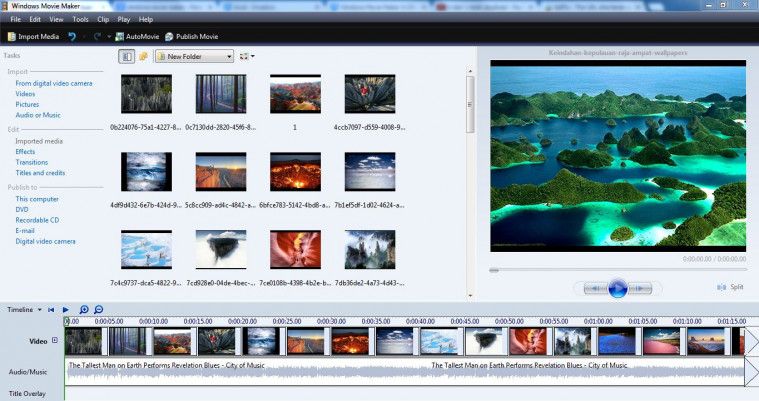Publish to Recordable CD
The image size is (759, 401).
pyautogui.click(x=37, y=220)
